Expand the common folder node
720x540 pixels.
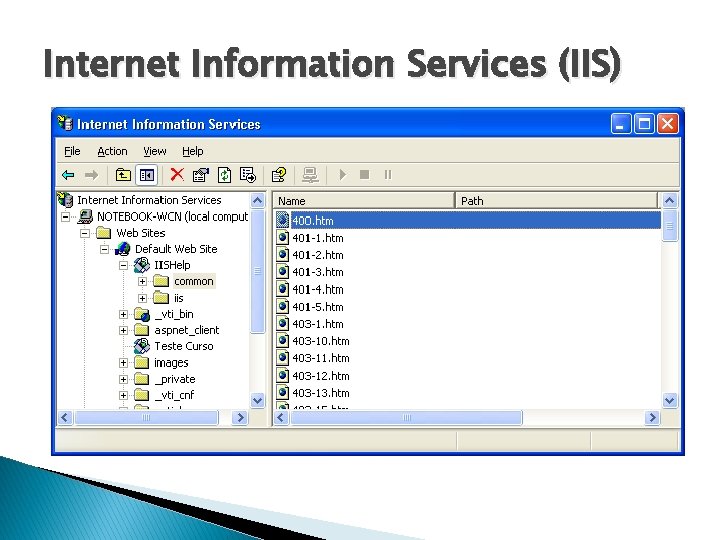[142, 281]
